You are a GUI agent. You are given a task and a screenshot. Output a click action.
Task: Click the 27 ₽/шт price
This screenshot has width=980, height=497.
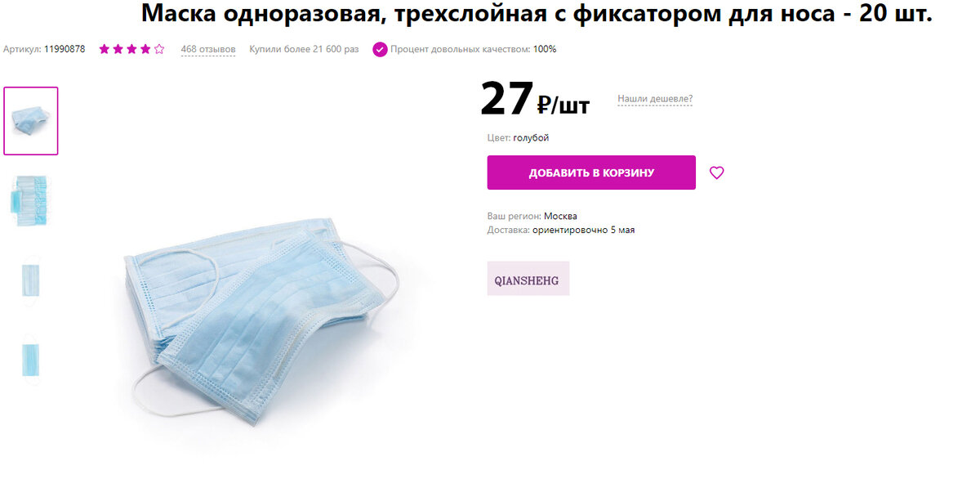[x=535, y=99]
